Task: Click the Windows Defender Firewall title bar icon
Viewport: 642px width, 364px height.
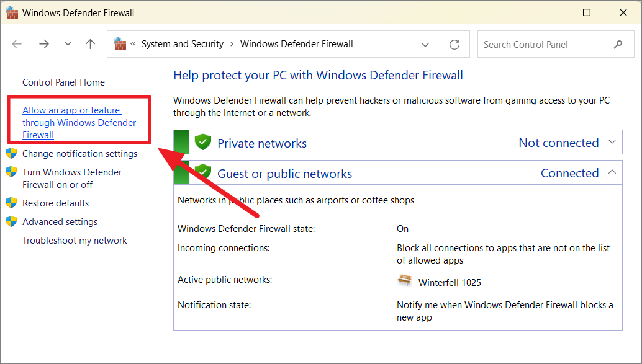Action: coord(12,12)
